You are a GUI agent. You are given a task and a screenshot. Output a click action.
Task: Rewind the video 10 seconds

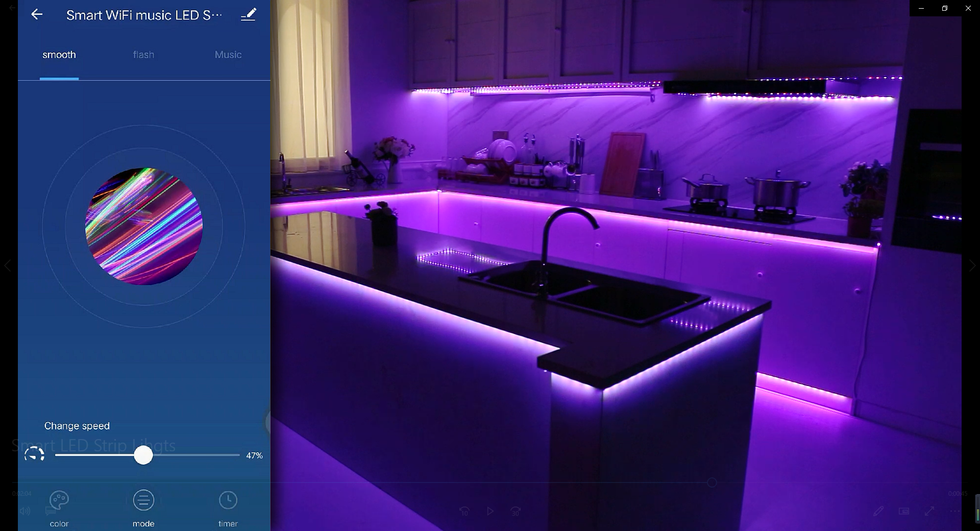point(465,511)
